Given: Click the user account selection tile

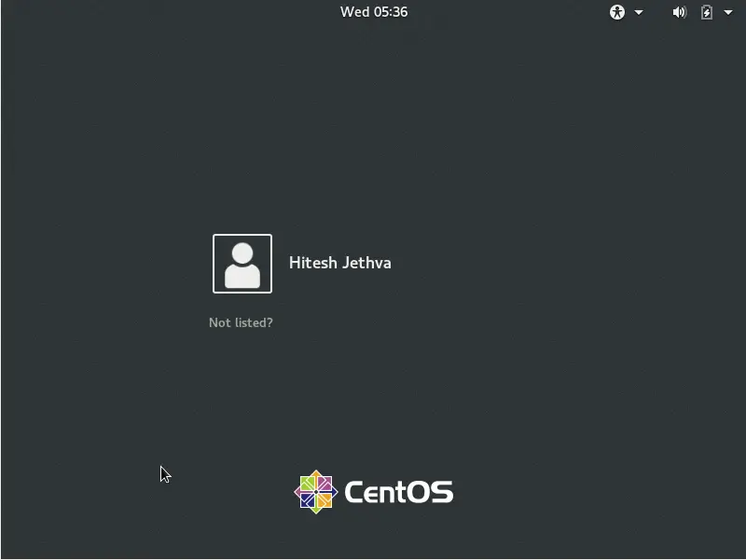Looking at the screenshot, I should [x=242, y=264].
